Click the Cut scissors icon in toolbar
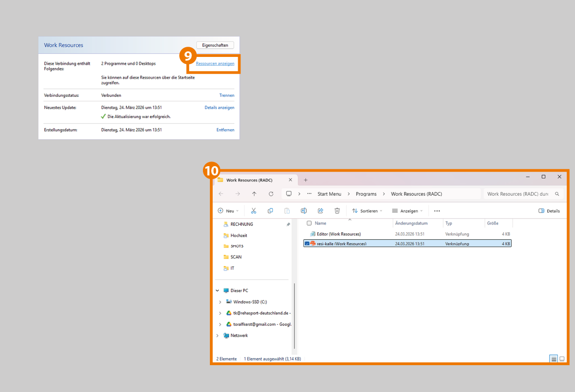This screenshot has height=392, width=575. 253,211
